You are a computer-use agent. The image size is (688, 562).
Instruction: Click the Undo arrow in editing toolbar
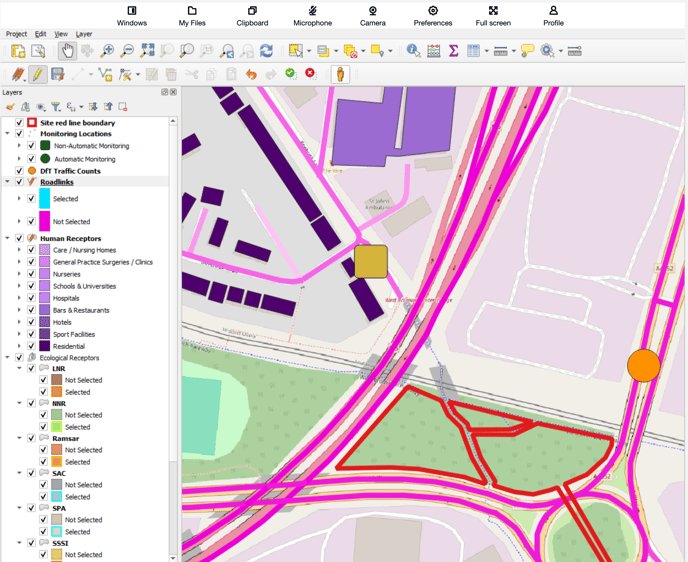pos(251,74)
